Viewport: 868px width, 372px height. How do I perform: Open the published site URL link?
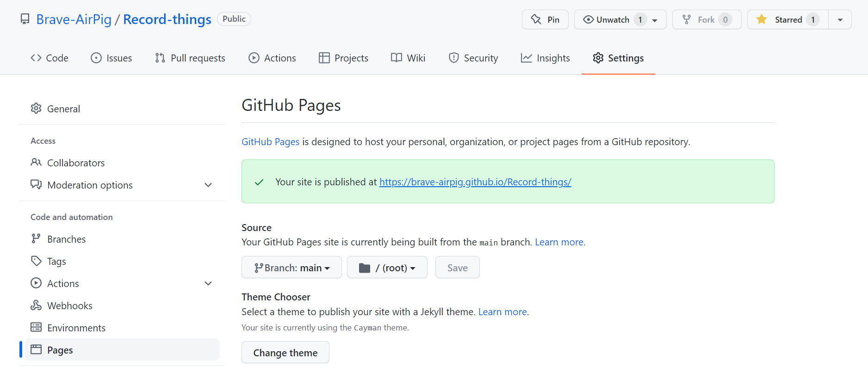[x=475, y=182]
